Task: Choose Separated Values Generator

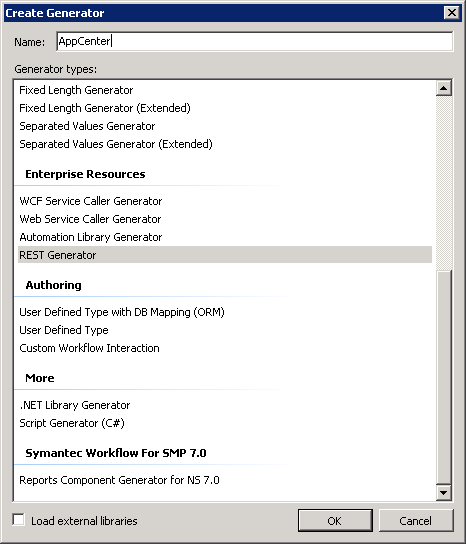Action: point(87,126)
